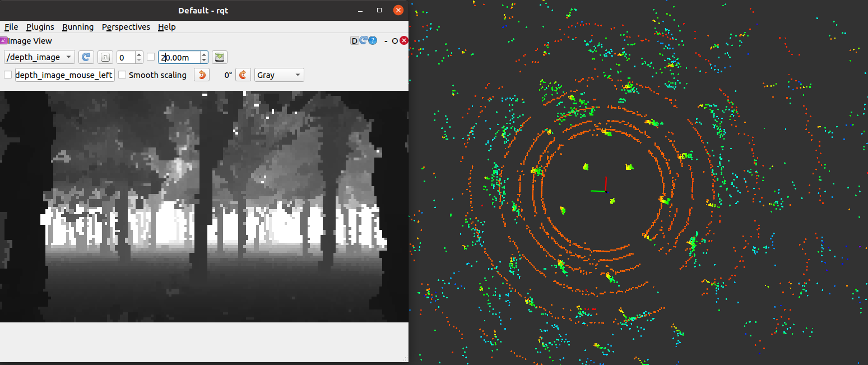
Task: Open the plugin help question mark icon
Action: click(373, 40)
